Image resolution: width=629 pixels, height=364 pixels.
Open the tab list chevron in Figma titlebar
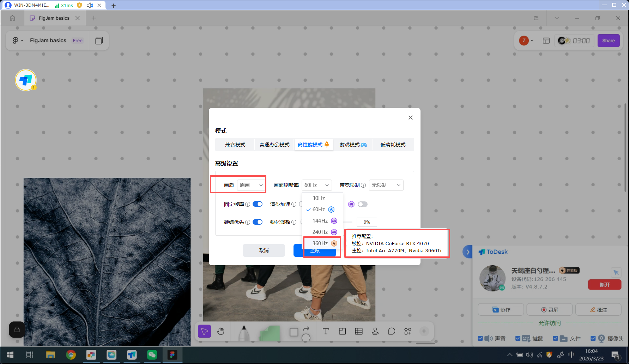point(557,18)
